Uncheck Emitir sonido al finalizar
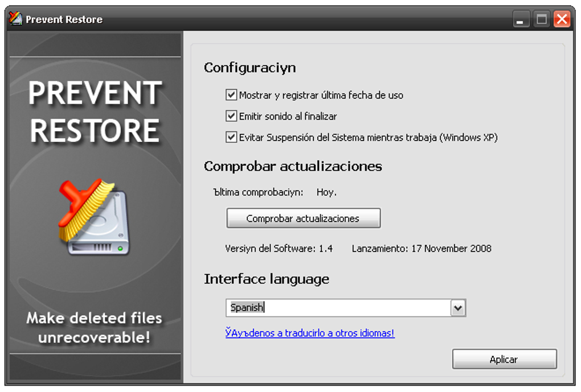581x392 pixels. coord(231,116)
